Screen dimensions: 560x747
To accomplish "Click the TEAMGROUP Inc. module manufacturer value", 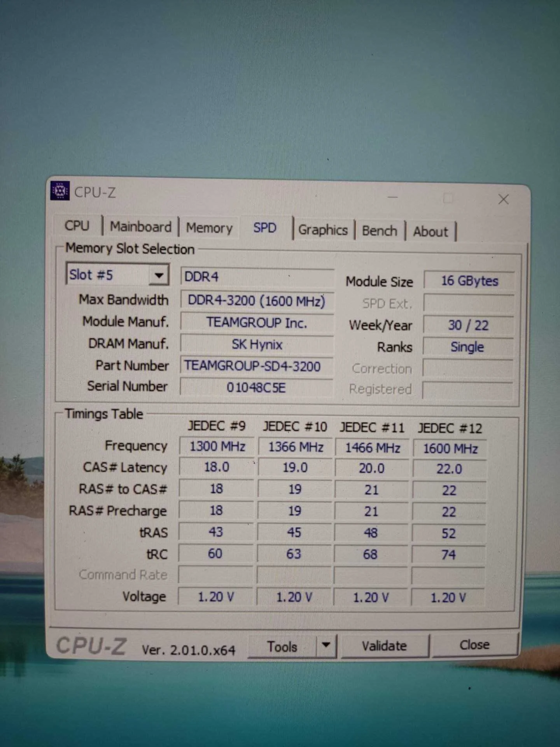I will click(257, 323).
